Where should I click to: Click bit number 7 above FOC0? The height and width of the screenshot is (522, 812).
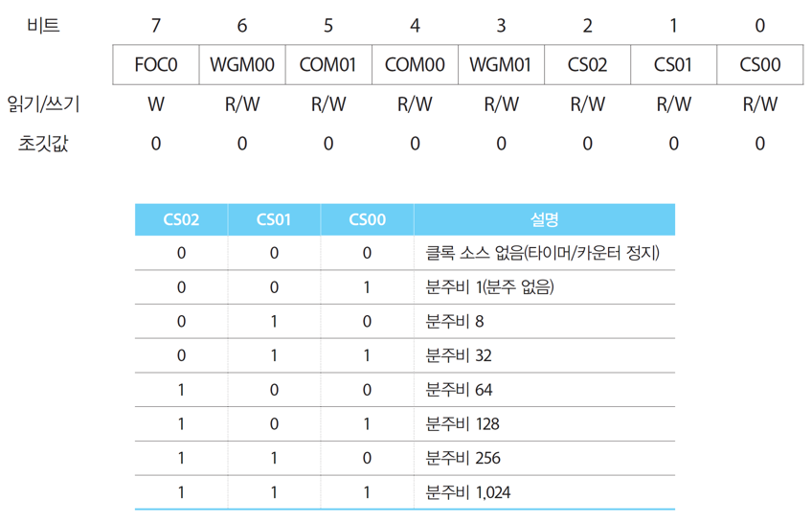click(156, 25)
